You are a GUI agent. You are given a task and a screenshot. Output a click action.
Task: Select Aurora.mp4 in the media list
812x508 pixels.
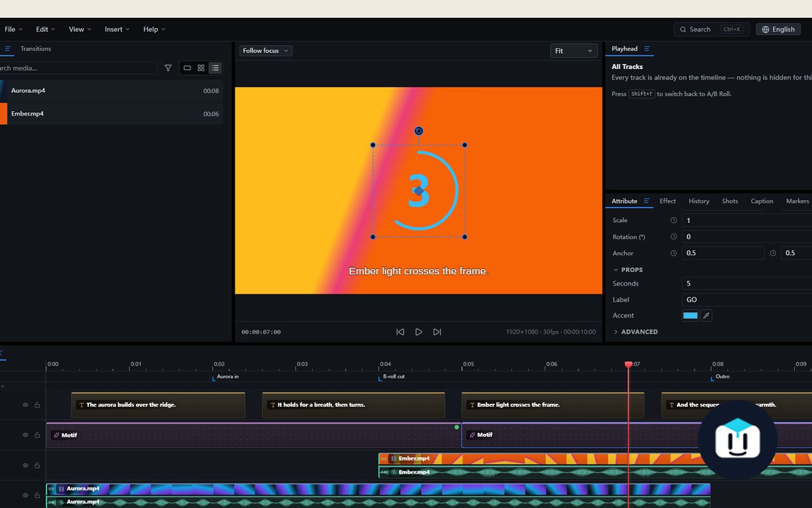pyautogui.click(x=112, y=91)
